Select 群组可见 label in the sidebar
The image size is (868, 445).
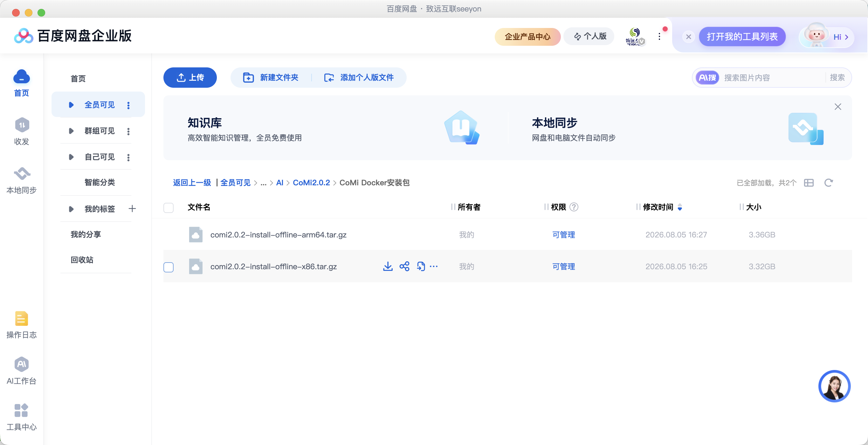(100, 131)
